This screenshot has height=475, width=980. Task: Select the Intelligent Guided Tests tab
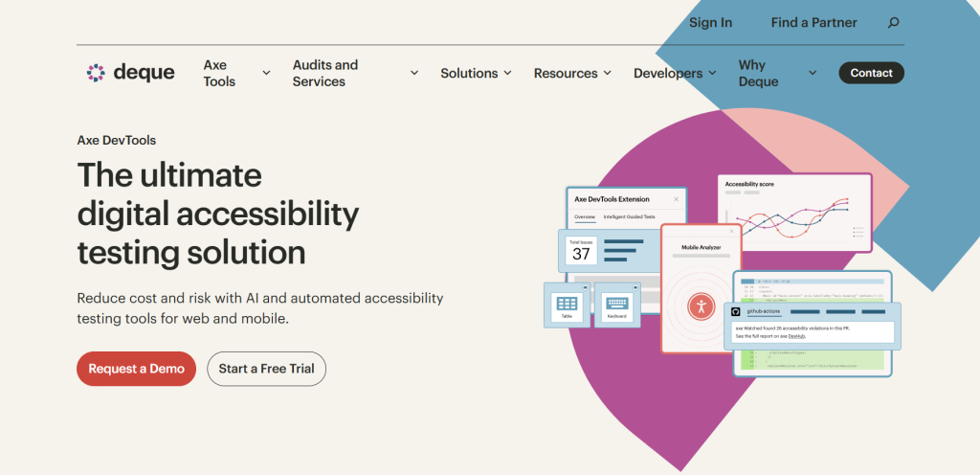[x=630, y=216]
